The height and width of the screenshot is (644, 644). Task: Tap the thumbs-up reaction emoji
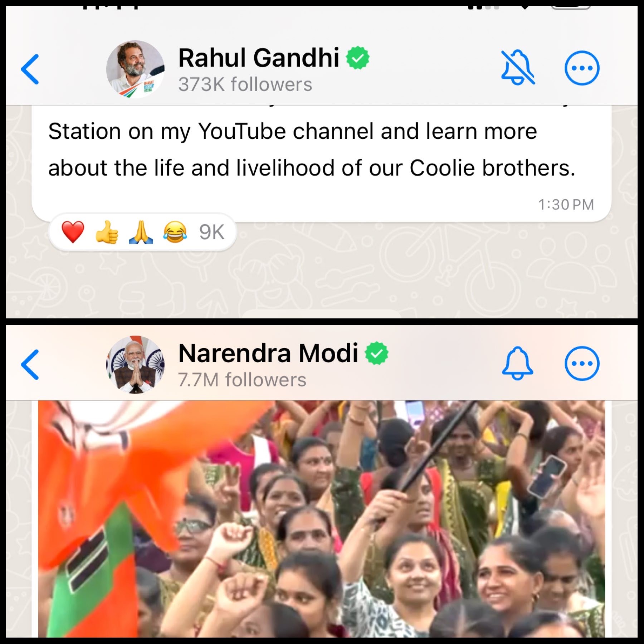point(107,232)
